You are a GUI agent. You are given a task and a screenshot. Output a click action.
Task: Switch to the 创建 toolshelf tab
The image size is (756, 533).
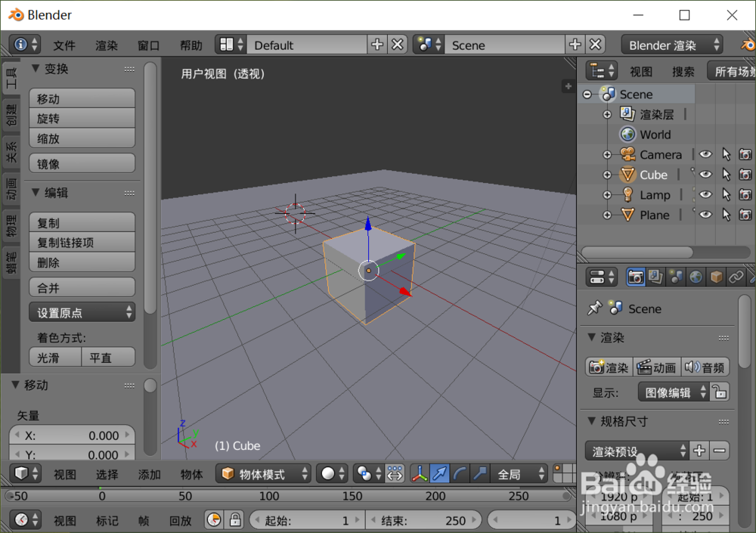[x=11, y=114]
